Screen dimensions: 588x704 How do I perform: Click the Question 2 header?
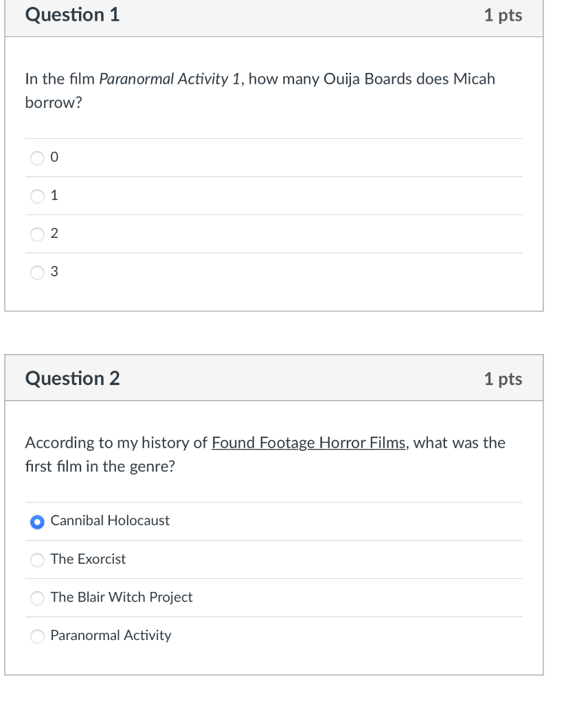71,378
